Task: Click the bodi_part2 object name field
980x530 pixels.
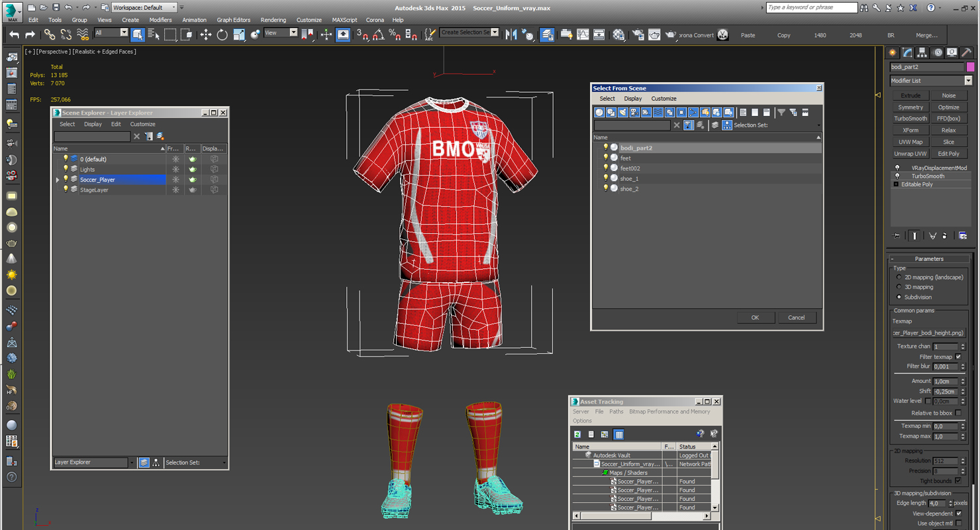Action: point(927,67)
